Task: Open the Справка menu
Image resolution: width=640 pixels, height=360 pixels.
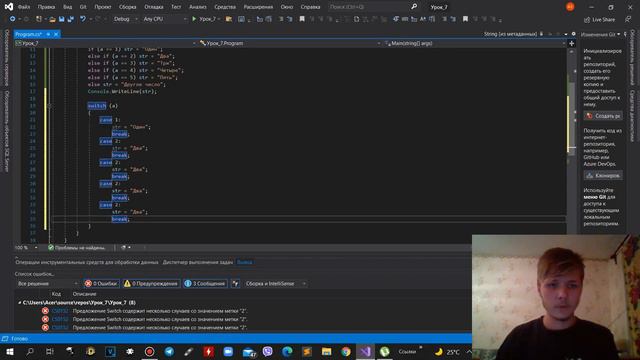Action: point(310,7)
